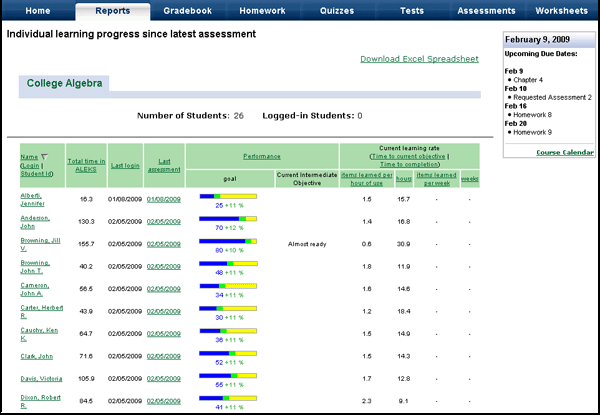
Task: Switch to the Reports tab
Action: click(x=112, y=11)
